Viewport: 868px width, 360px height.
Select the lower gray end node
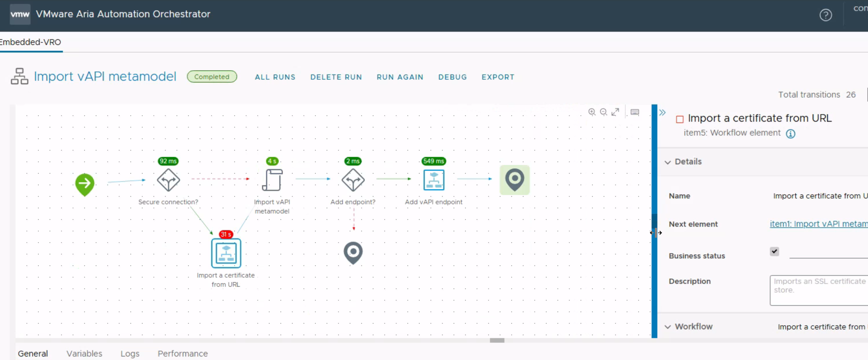click(x=353, y=253)
